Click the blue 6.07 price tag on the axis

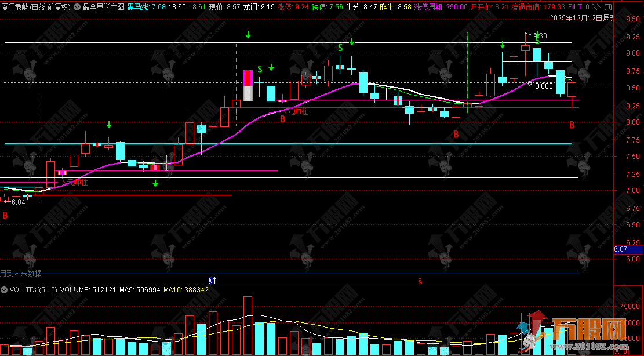point(620,249)
